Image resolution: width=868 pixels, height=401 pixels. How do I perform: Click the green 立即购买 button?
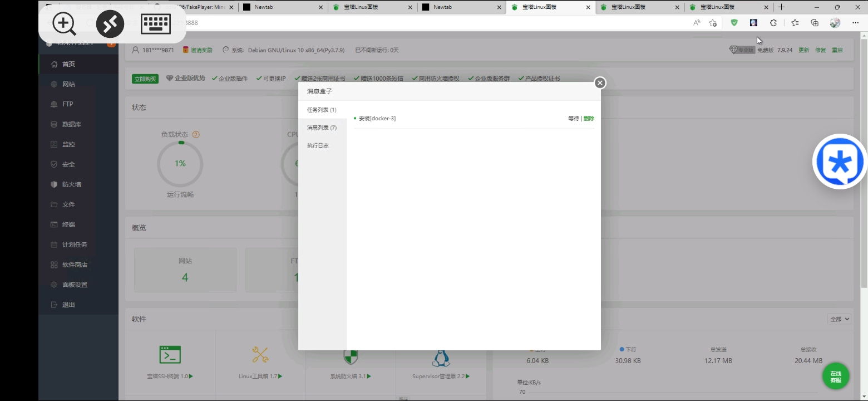point(145,79)
